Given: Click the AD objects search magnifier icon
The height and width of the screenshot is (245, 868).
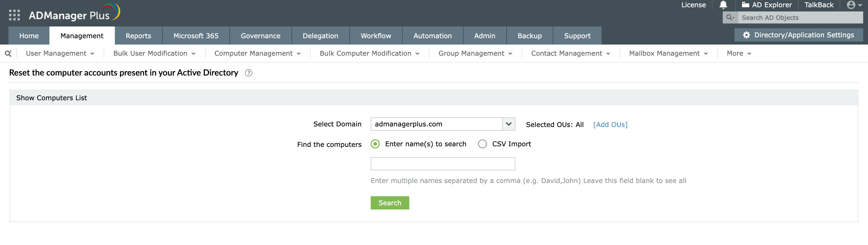Looking at the screenshot, I should [x=730, y=17].
